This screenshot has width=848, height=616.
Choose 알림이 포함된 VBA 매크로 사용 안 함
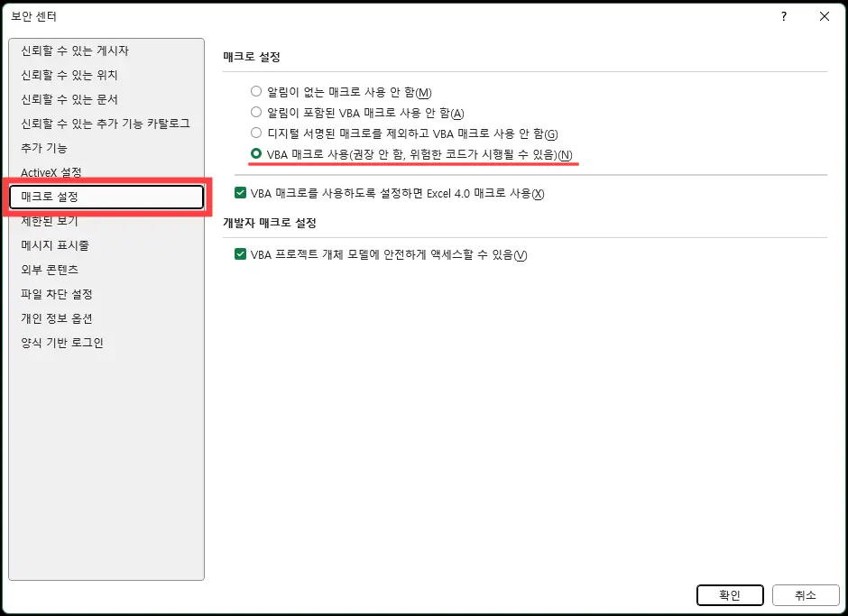click(255, 112)
